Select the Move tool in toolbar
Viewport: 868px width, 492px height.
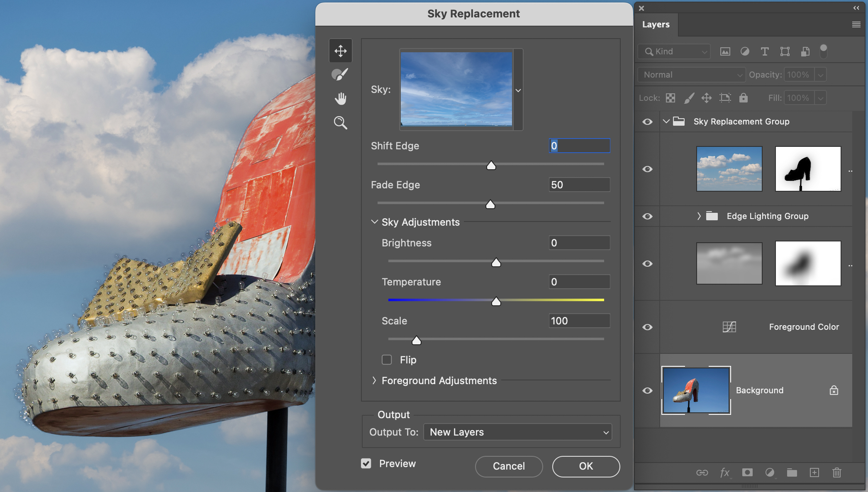[x=341, y=50]
